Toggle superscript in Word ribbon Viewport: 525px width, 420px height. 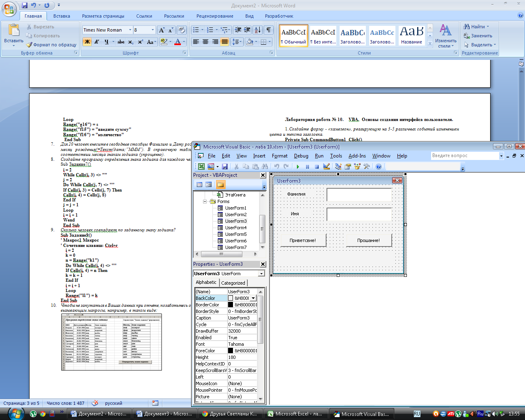point(140,42)
